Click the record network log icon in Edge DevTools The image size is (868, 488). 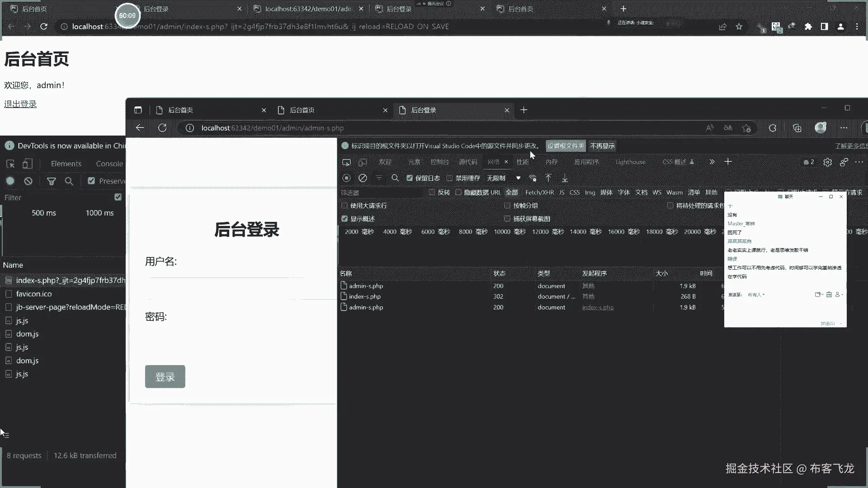(346, 178)
